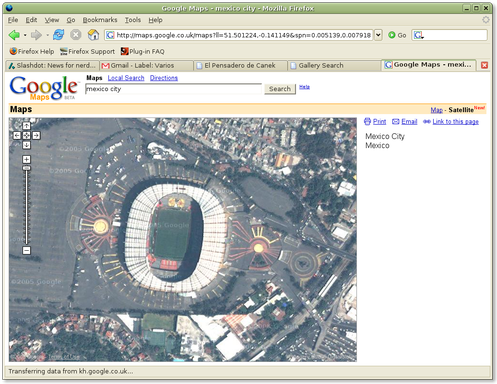The image size is (497, 384).
Task: Open the Go menu
Action: point(71,20)
